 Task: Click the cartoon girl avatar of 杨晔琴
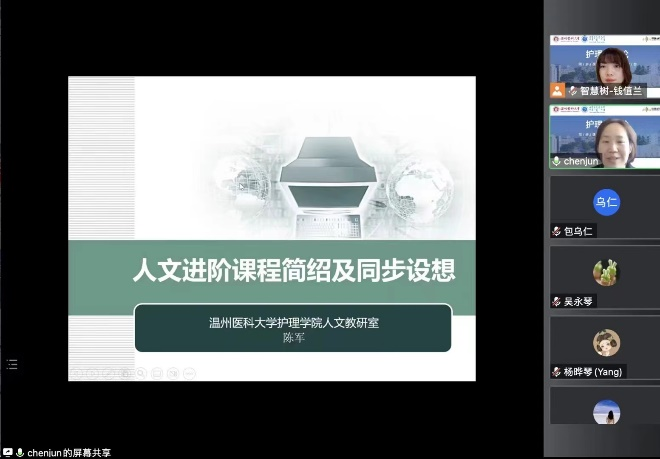(x=606, y=342)
